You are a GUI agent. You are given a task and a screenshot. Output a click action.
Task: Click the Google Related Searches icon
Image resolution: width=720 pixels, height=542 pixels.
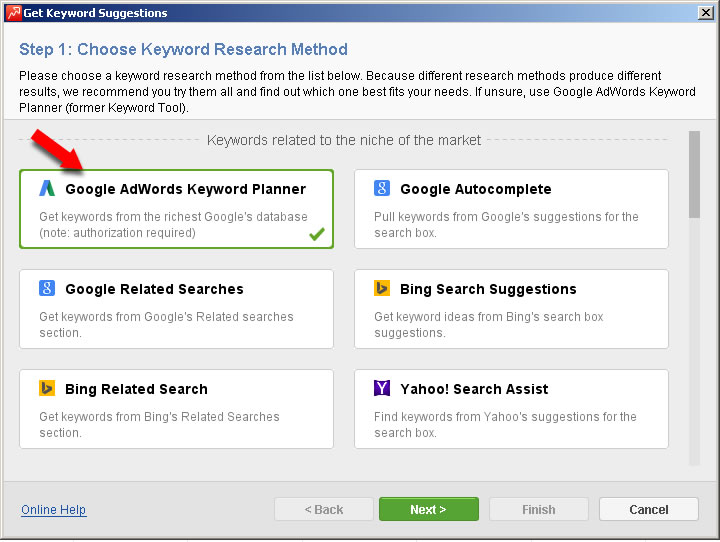point(47,288)
